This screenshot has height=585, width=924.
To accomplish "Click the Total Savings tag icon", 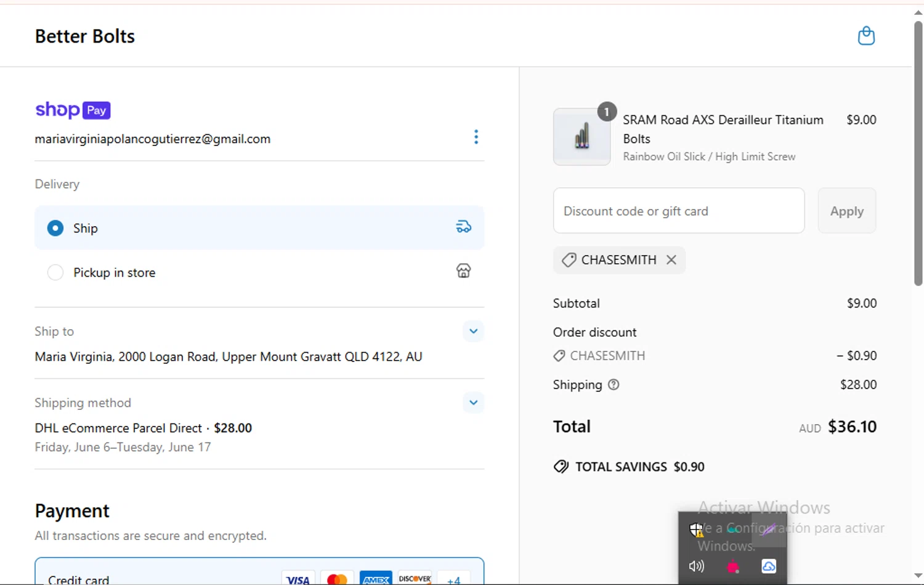I will click(561, 467).
